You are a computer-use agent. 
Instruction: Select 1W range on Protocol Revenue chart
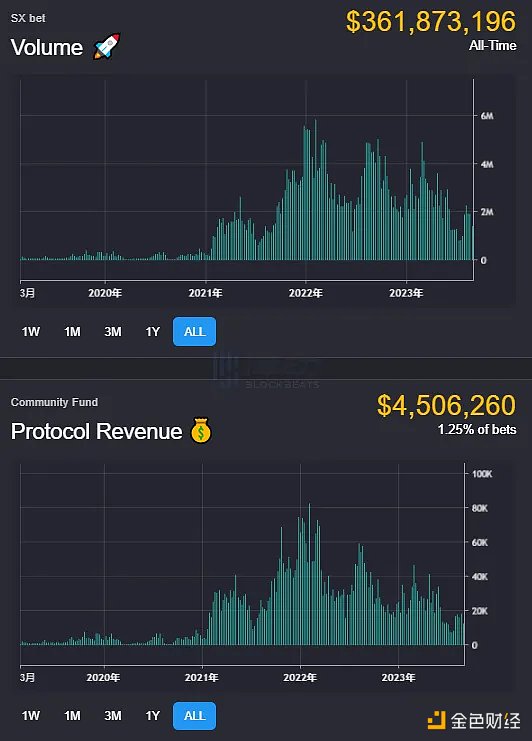pyautogui.click(x=31, y=716)
